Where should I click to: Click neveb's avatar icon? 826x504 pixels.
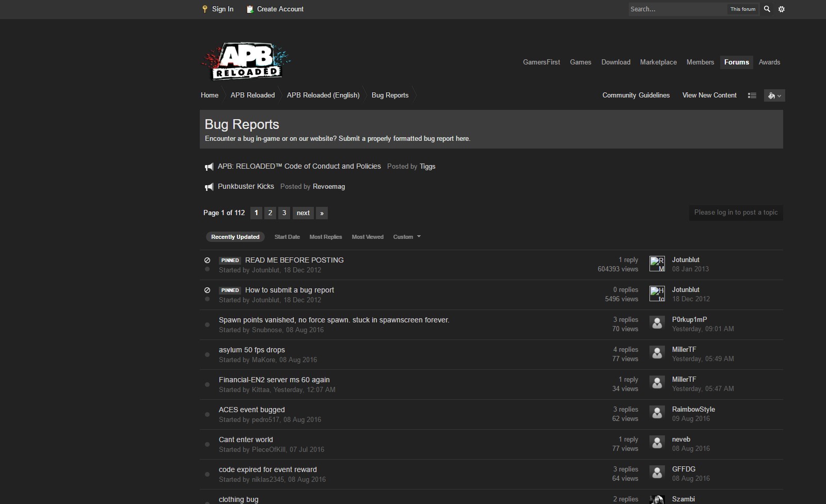click(x=657, y=443)
